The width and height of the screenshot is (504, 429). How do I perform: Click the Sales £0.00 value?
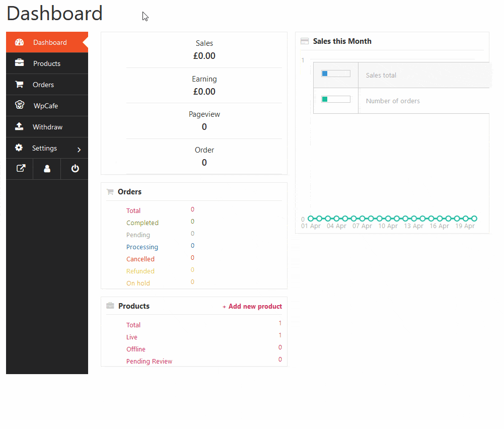point(204,56)
